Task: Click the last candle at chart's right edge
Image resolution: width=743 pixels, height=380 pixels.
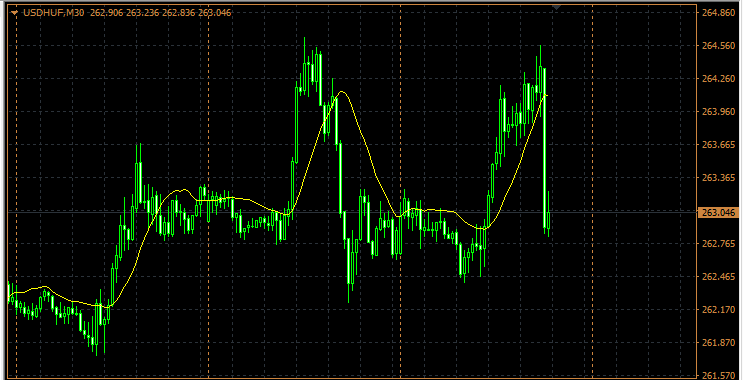Action: pyautogui.click(x=549, y=215)
